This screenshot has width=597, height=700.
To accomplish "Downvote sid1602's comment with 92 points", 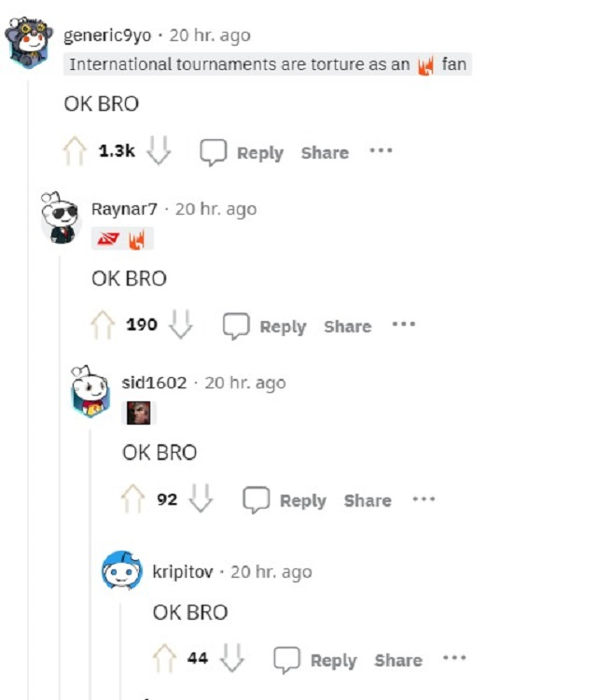I will pyautogui.click(x=201, y=497).
